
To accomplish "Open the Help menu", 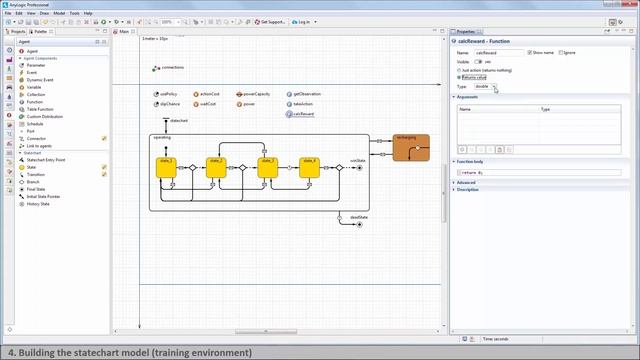I will [x=88, y=13].
